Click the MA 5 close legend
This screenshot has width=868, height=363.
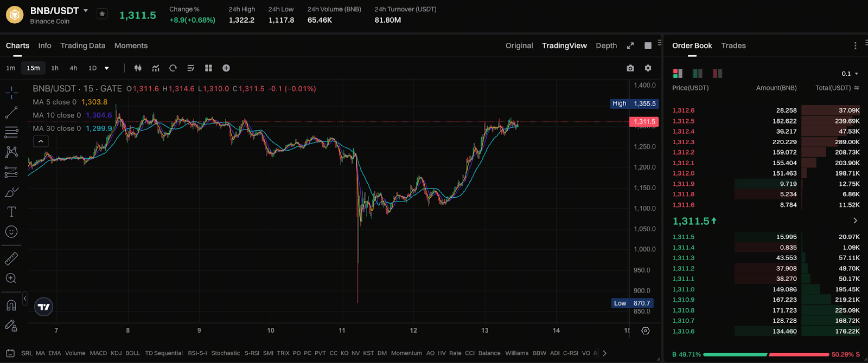[70, 102]
